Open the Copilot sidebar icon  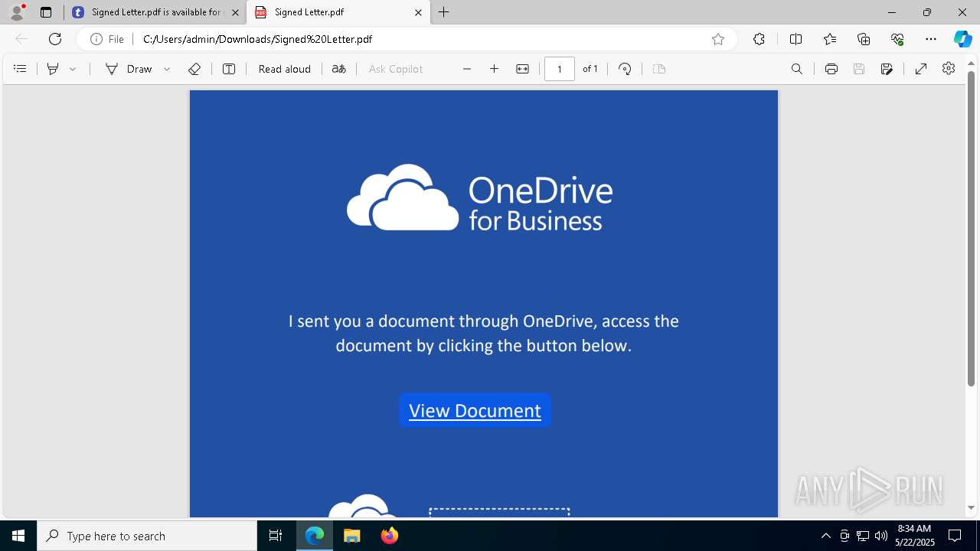[962, 39]
